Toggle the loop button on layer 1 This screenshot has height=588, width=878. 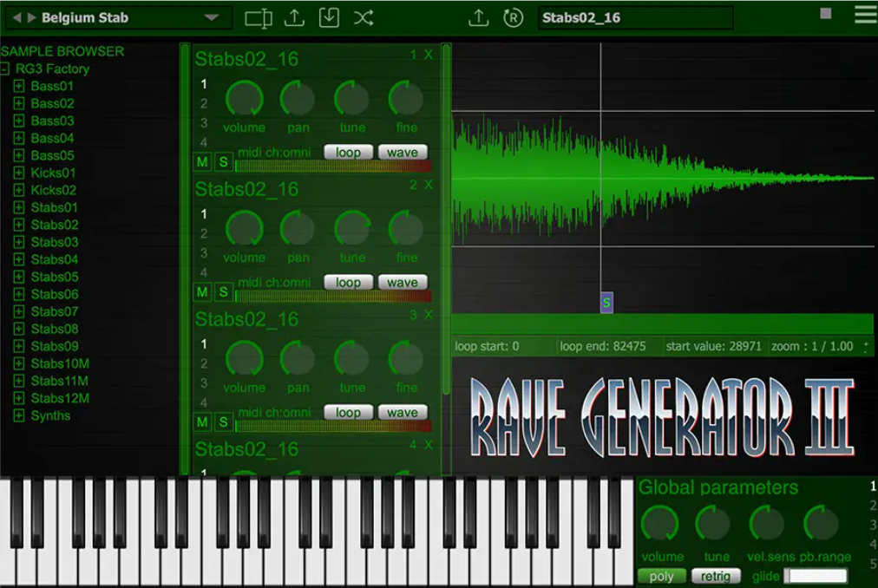coord(348,153)
